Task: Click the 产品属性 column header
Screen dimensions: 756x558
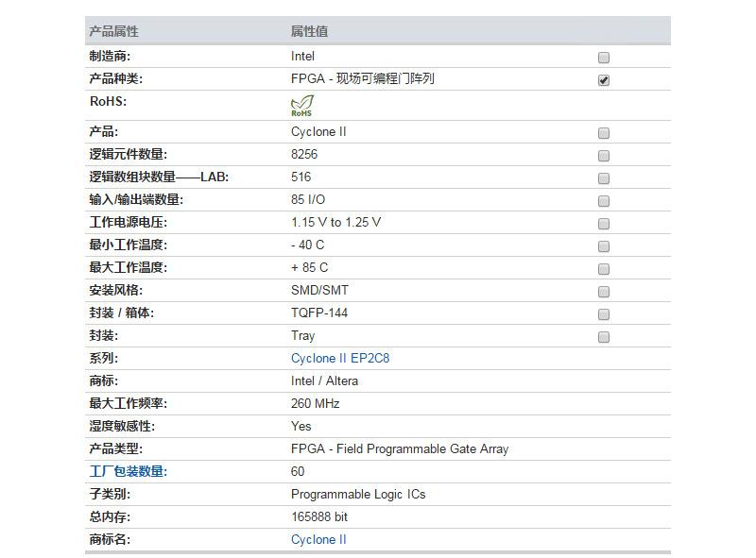Action: pyautogui.click(x=113, y=31)
